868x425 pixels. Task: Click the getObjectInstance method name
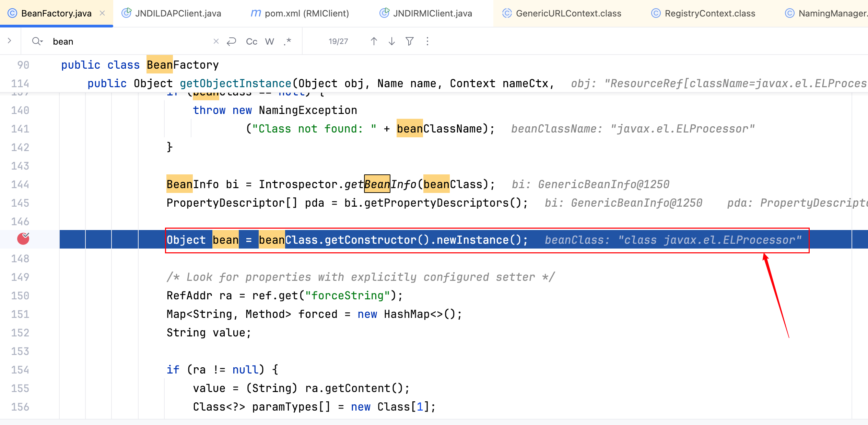point(235,83)
